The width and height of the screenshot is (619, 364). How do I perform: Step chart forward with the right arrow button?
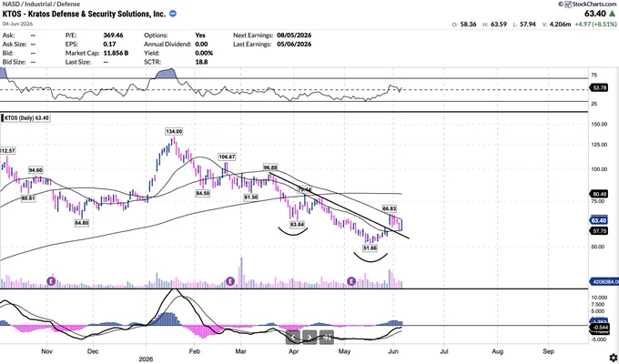click(x=309, y=338)
